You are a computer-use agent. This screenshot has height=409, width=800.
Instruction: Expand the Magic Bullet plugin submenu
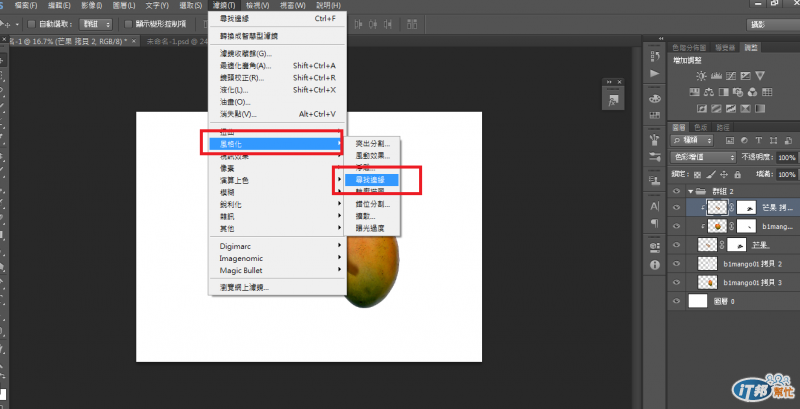pyautogui.click(x=278, y=270)
